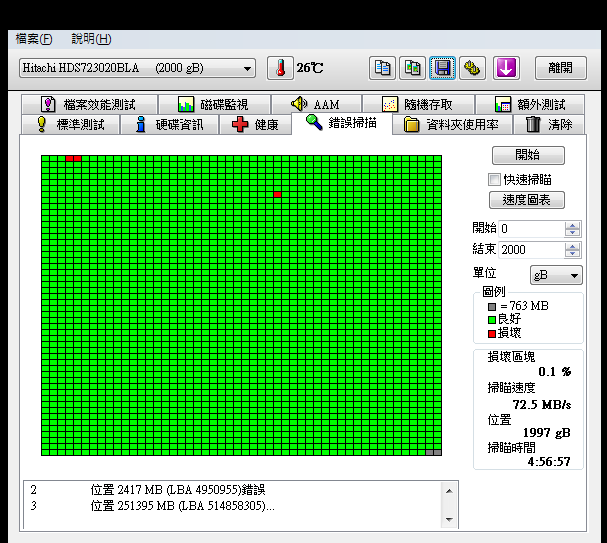
Task: Click the 結束 end value input field
Action: (532, 250)
